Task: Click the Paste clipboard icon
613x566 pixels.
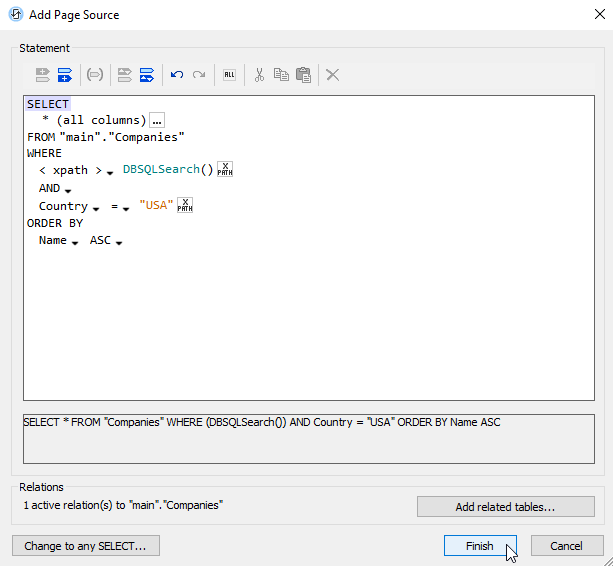Action: pyautogui.click(x=303, y=75)
